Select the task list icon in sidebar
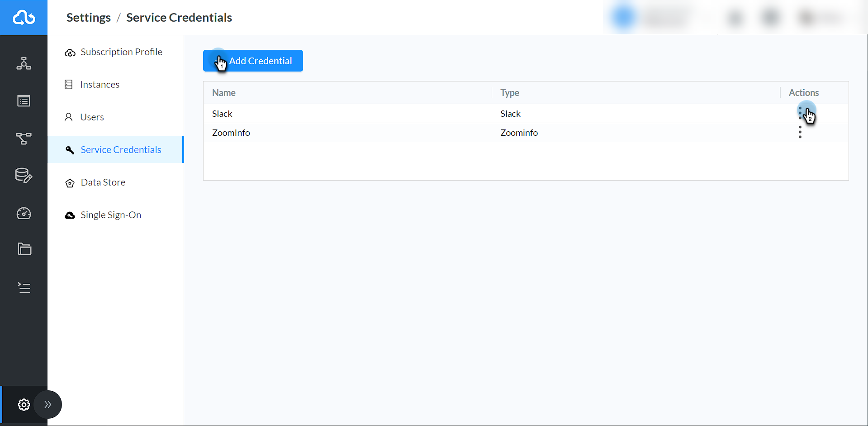 (x=24, y=288)
